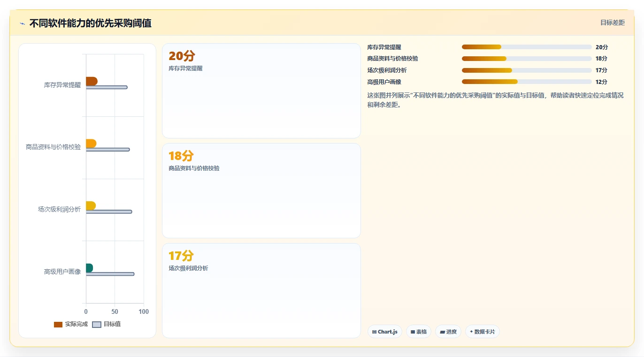Click the 场次级利润分析 chart axis label

pyautogui.click(x=60, y=210)
